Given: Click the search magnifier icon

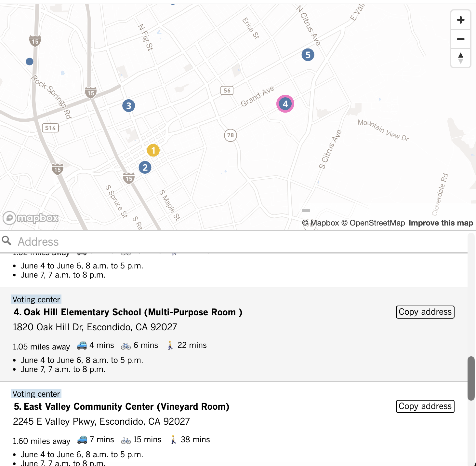Looking at the screenshot, I should (7, 241).
